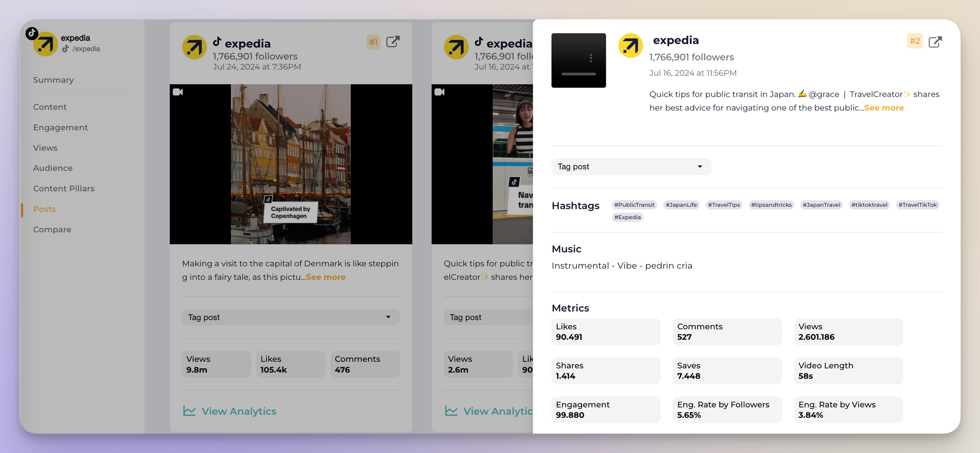Image resolution: width=980 pixels, height=453 pixels.
Task: Click See more on Copenhagen post caption
Action: (x=326, y=277)
